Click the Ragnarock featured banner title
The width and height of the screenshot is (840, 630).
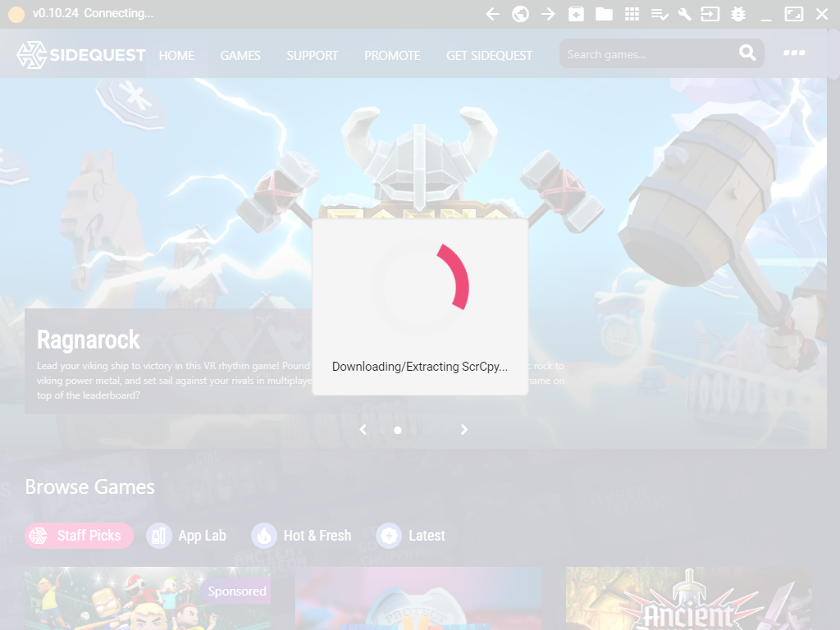click(89, 340)
